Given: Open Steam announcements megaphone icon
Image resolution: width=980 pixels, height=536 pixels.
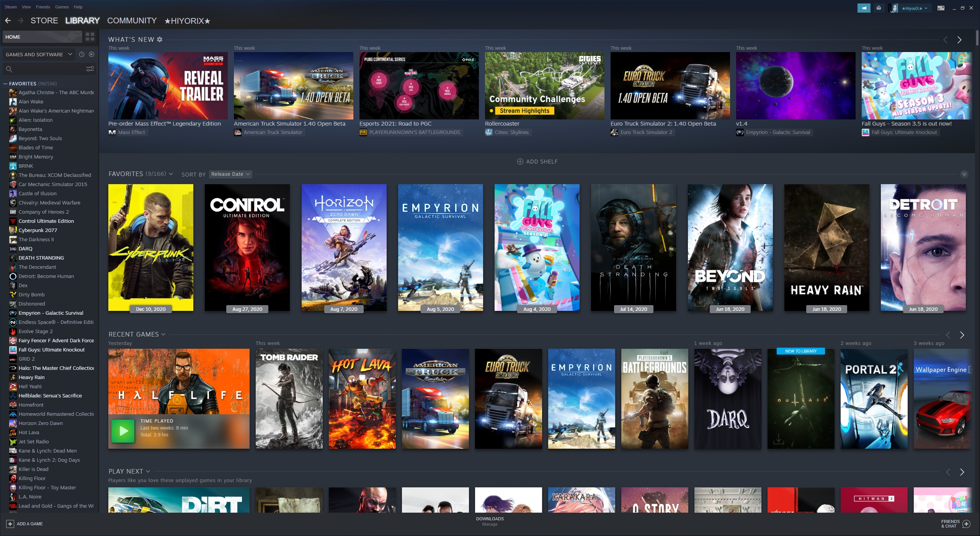Looking at the screenshot, I should [x=864, y=8].
